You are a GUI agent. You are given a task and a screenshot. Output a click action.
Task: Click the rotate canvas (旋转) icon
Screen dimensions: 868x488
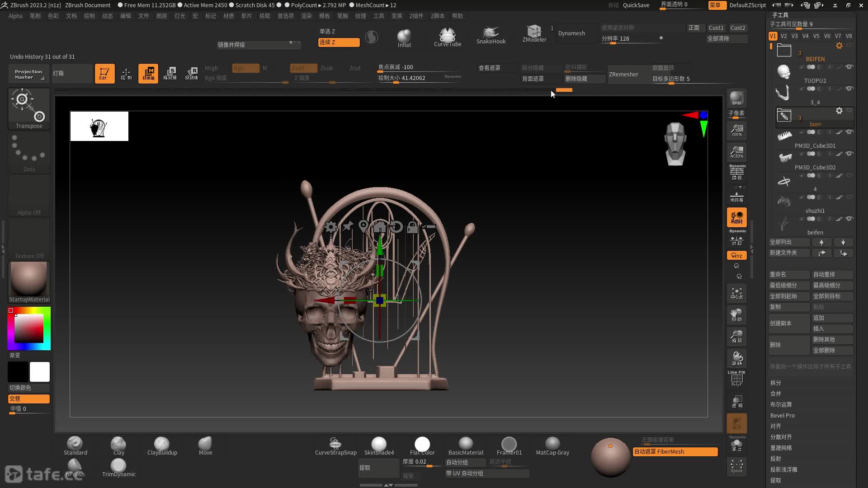(736, 358)
